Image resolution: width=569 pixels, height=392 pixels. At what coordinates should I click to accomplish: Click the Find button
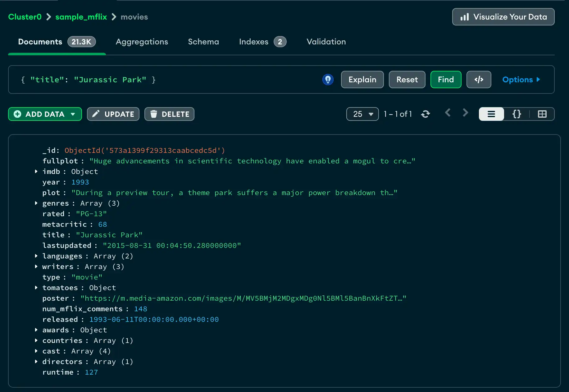click(x=446, y=80)
